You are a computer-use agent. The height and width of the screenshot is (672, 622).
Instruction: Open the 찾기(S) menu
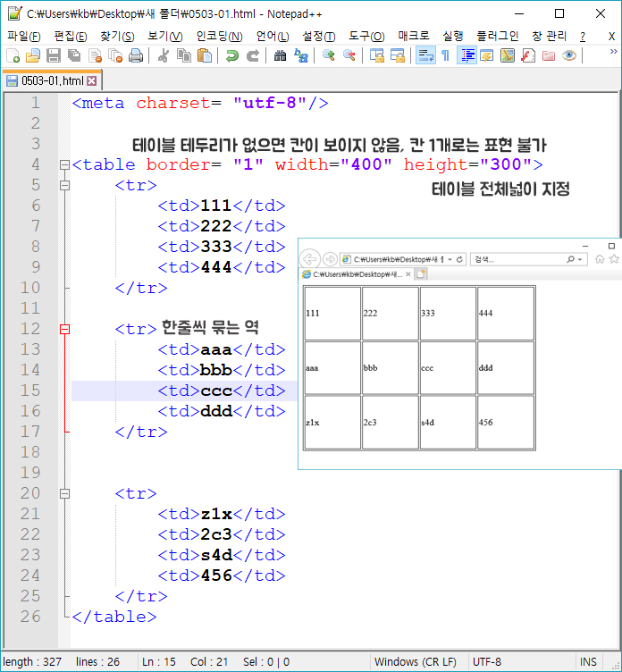click(117, 36)
